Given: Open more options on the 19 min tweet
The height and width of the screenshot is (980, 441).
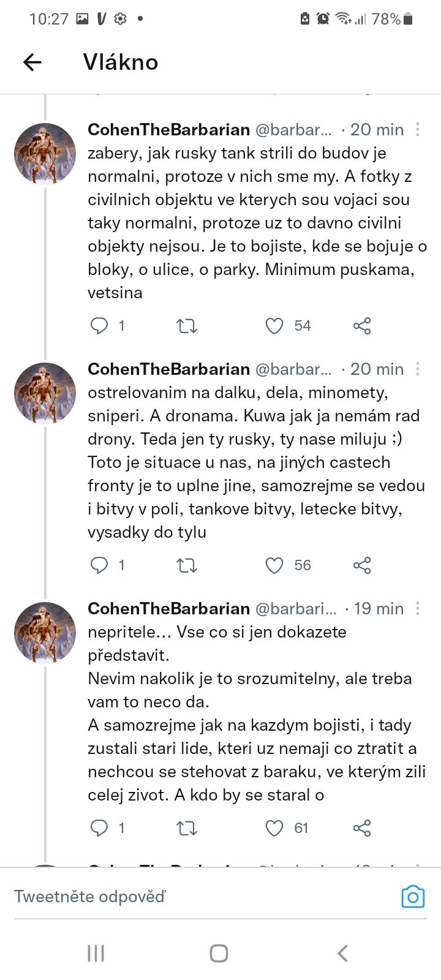Looking at the screenshot, I should tap(418, 608).
